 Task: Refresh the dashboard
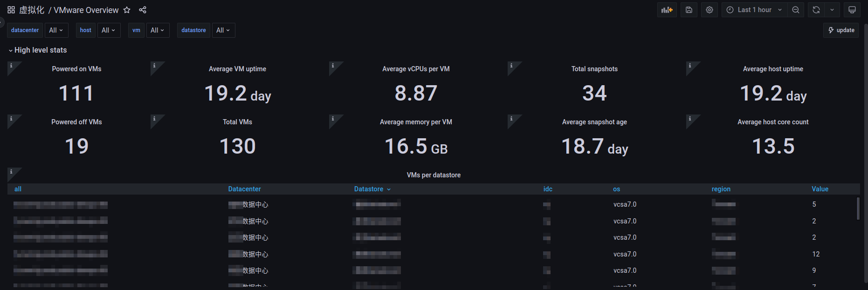click(x=816, y=10)
